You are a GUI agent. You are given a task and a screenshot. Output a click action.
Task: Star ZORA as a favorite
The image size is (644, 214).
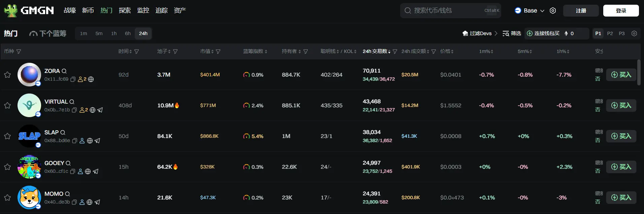pos(7,75)
